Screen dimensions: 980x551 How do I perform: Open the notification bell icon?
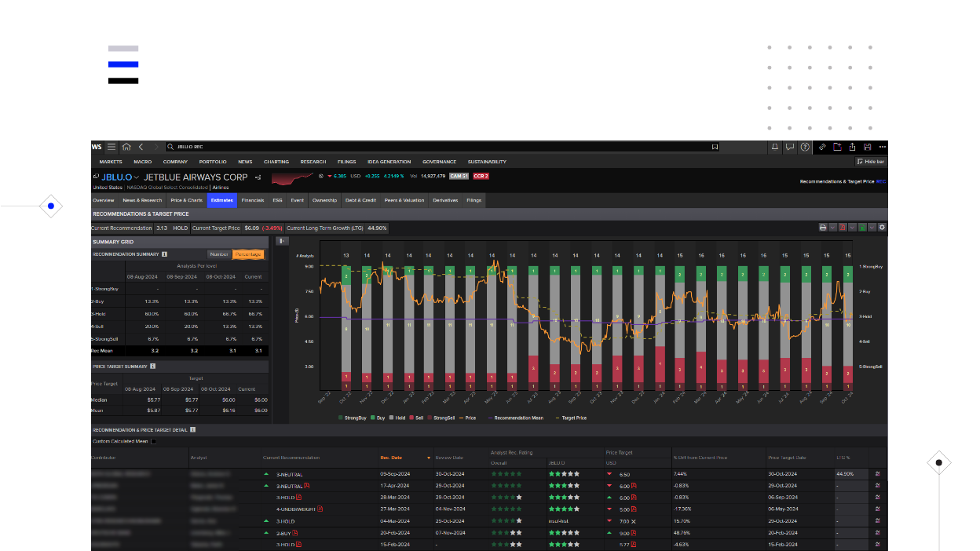click(774, 148)
